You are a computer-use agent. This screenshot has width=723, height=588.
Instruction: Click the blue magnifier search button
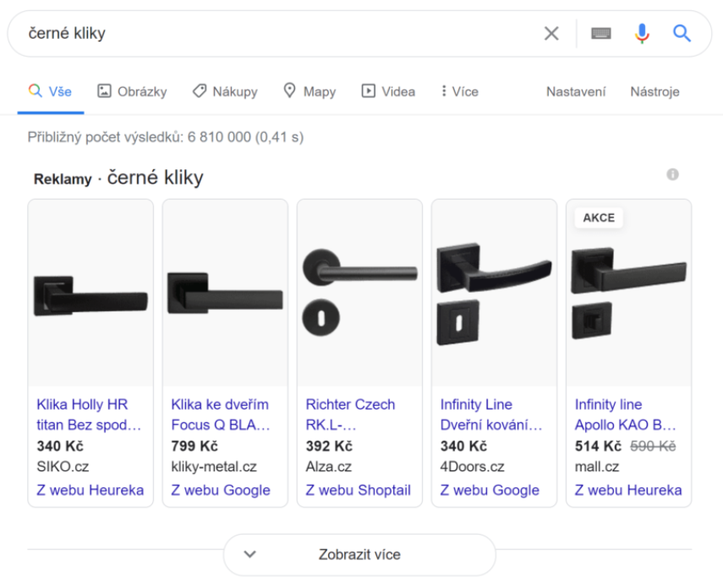(681, 33)
